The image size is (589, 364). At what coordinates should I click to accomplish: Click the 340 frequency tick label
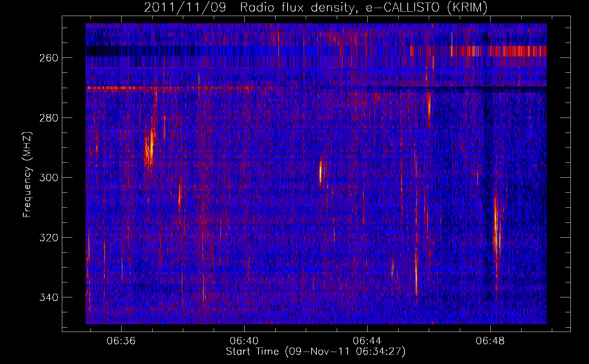click(x=48, y=297)
